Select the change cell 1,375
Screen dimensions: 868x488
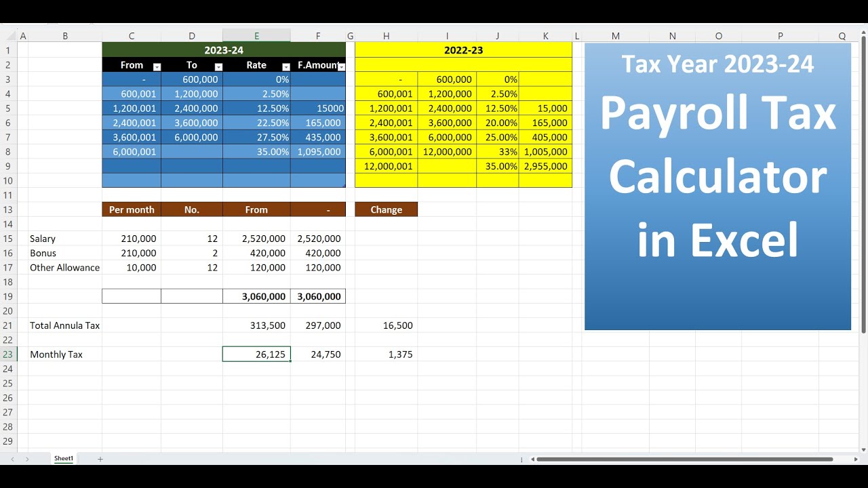[x=386, y=354]
